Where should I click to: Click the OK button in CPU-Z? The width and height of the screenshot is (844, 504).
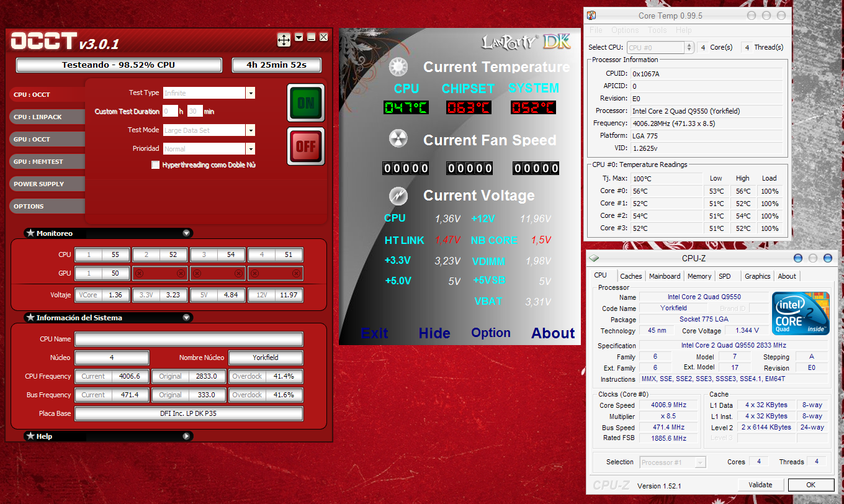(x=810, y=485)
